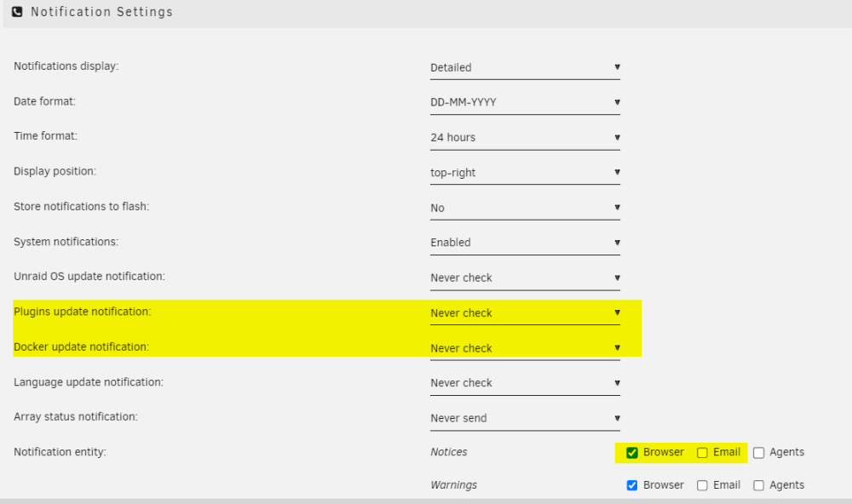Image resolution: width=852 pixels, height=504 pixels.
Task: Click the "System notifications:" label
Action: click(66, 243)
